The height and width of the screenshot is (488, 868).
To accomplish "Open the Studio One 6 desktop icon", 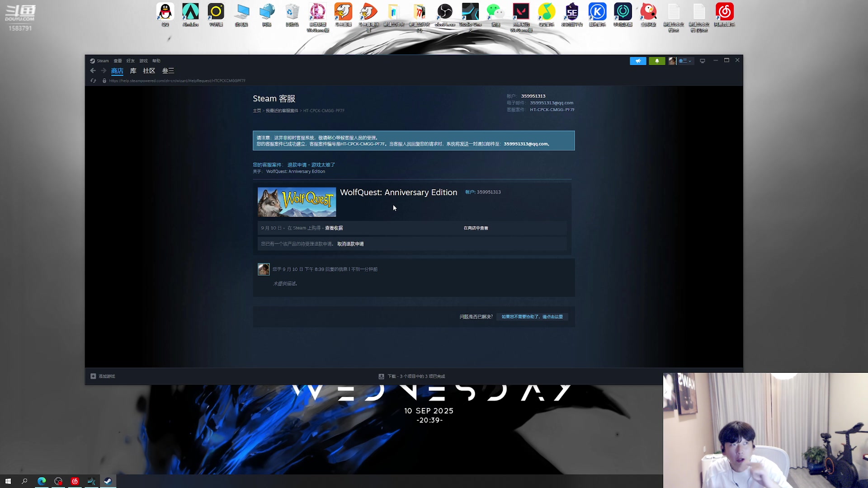I will (x=470, y=17).
